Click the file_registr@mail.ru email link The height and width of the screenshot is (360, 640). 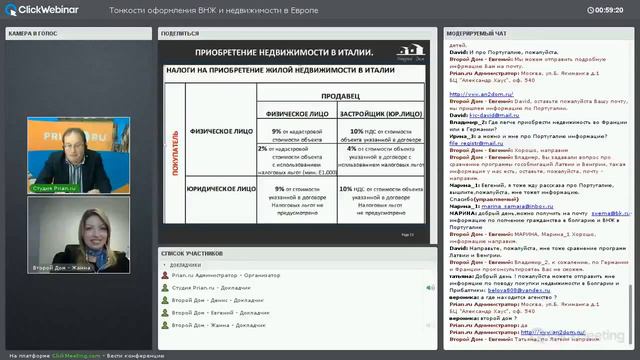point(476,143)
